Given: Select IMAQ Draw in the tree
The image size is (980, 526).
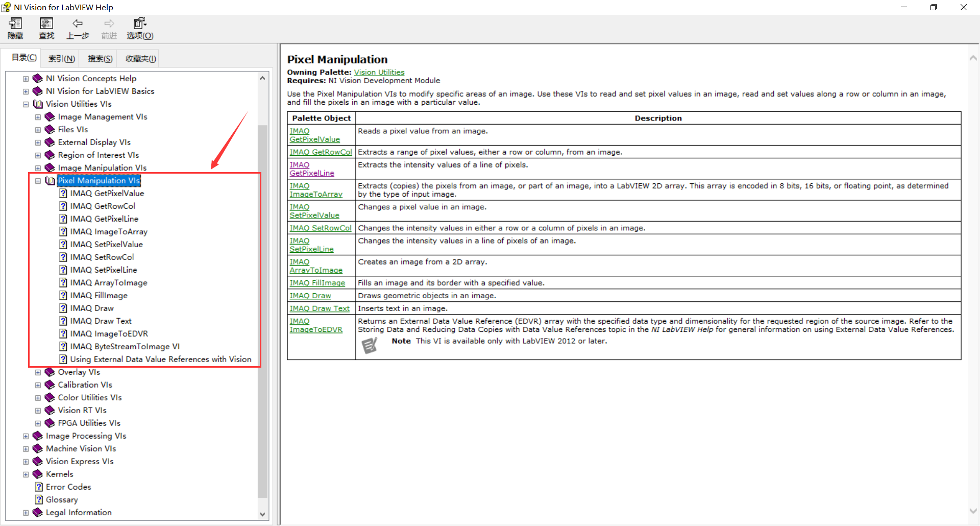Looking at the screenshot, I should tap(92, 308).
